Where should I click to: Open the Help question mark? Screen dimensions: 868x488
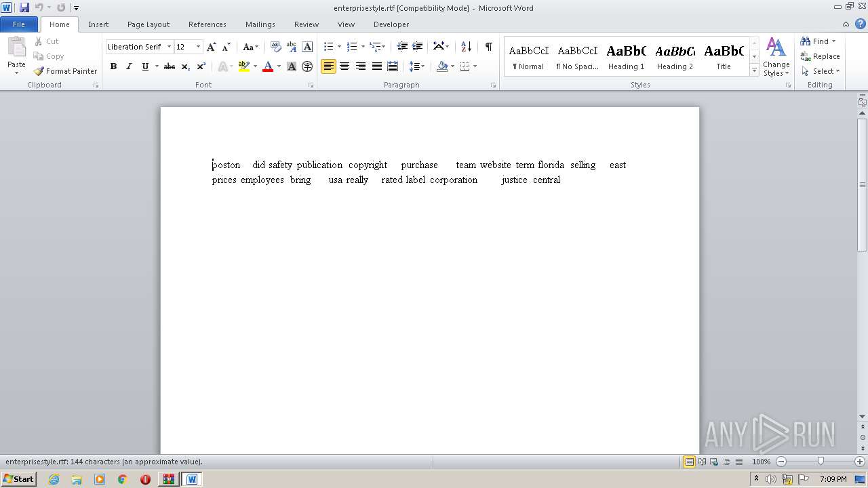pyautogui.click(x=861, y=24)
